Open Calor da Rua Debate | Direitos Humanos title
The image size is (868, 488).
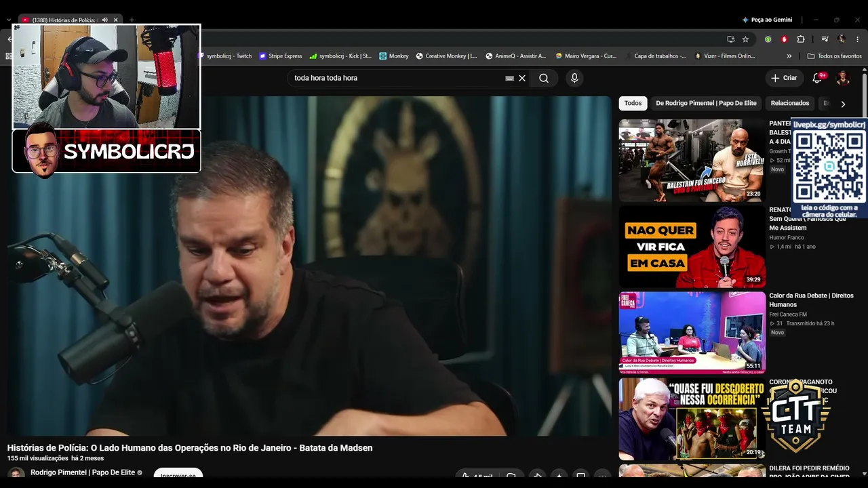[811, 300]
